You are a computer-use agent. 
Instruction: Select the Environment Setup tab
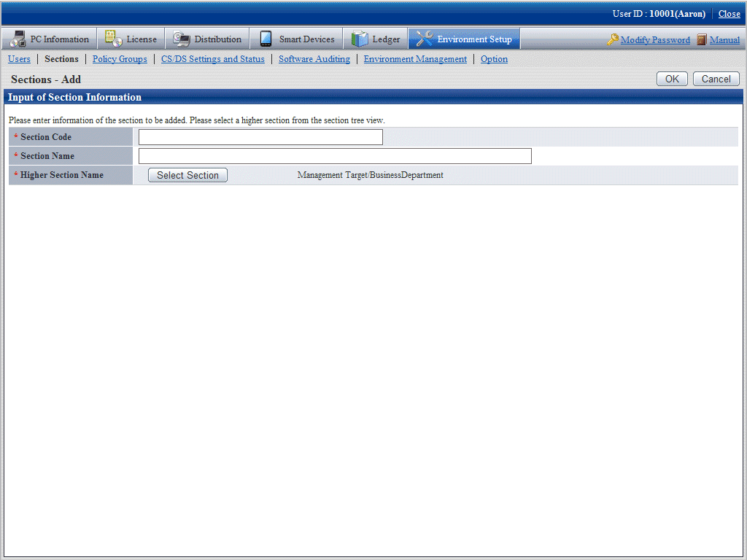[464, 39]
